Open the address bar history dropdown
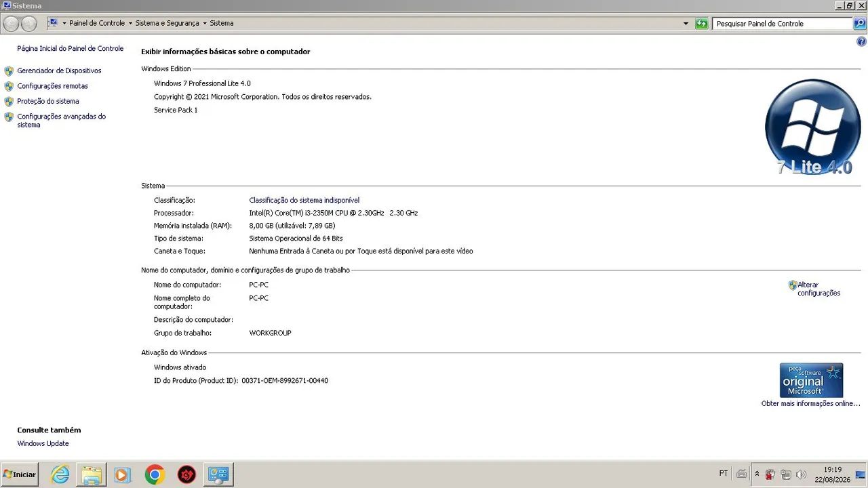The height and width of the screenshot is (488, 868). [x=686, y=24]
